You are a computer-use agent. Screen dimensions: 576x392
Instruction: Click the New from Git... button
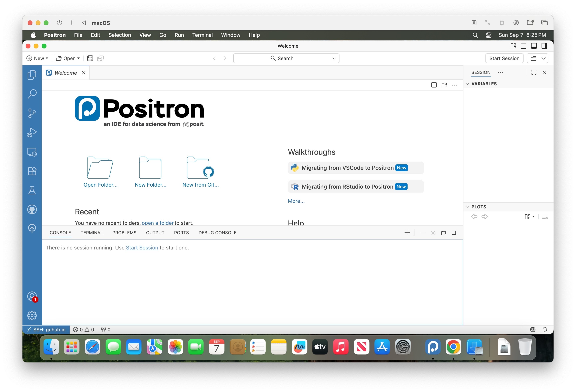click(200, 172)
